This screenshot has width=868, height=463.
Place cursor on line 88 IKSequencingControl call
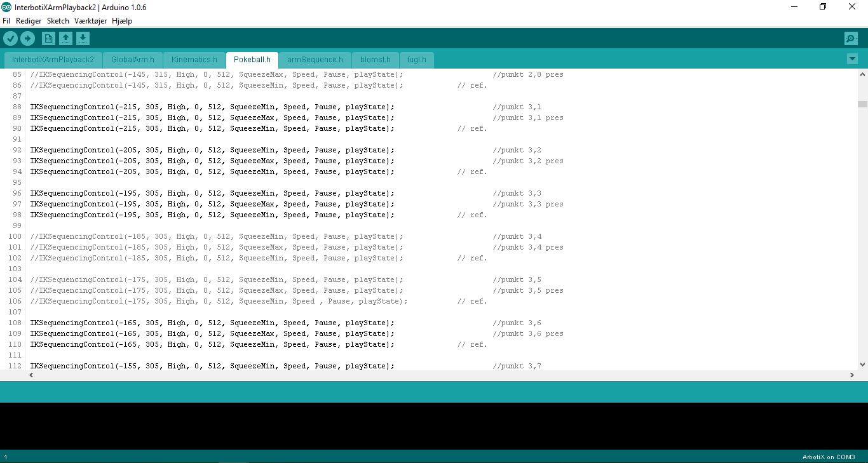pos(212,107)
